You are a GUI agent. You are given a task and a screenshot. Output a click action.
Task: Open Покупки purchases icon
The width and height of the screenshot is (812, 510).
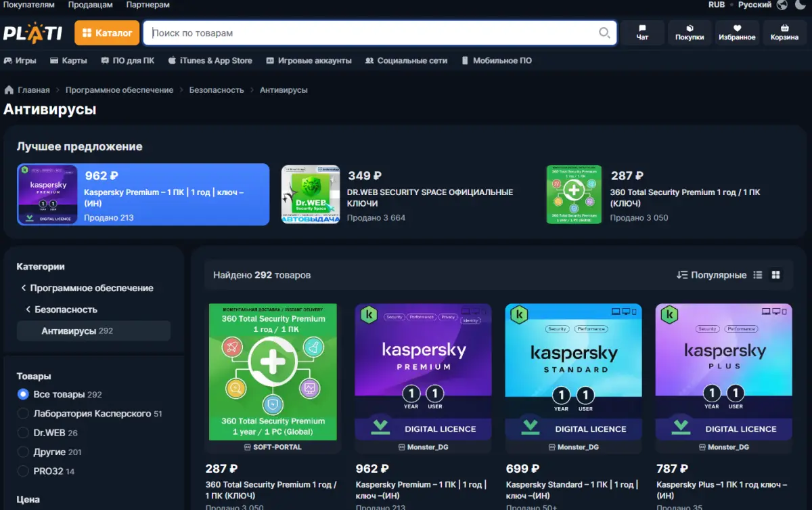[690, 33]
